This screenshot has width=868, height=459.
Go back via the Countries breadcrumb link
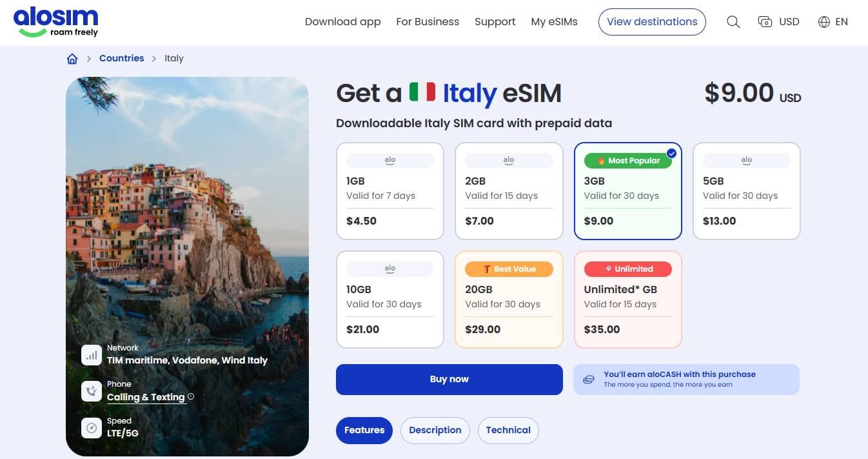tap(121, 58)
